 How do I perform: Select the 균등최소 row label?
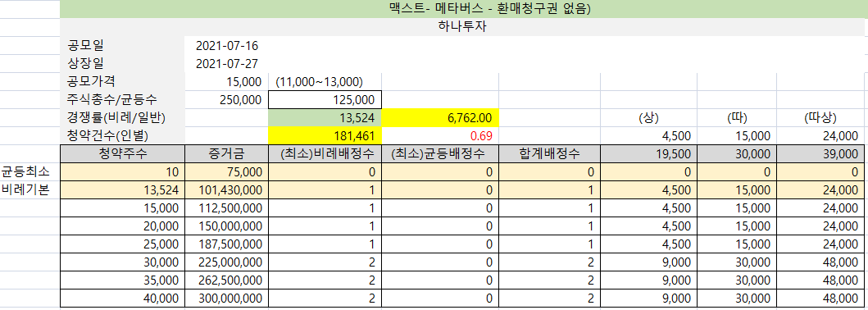[30, 172]
